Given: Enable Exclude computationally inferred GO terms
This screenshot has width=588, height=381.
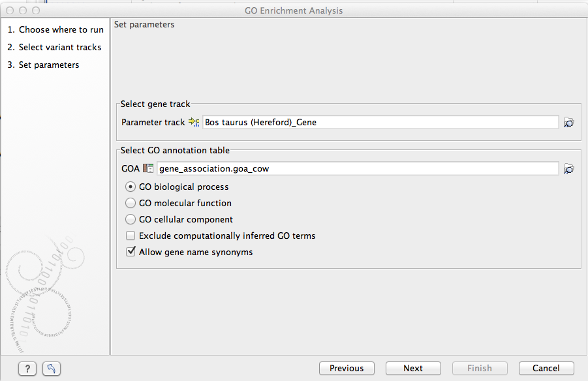Looking at the screenshot, I should click(x=131, y=236).
